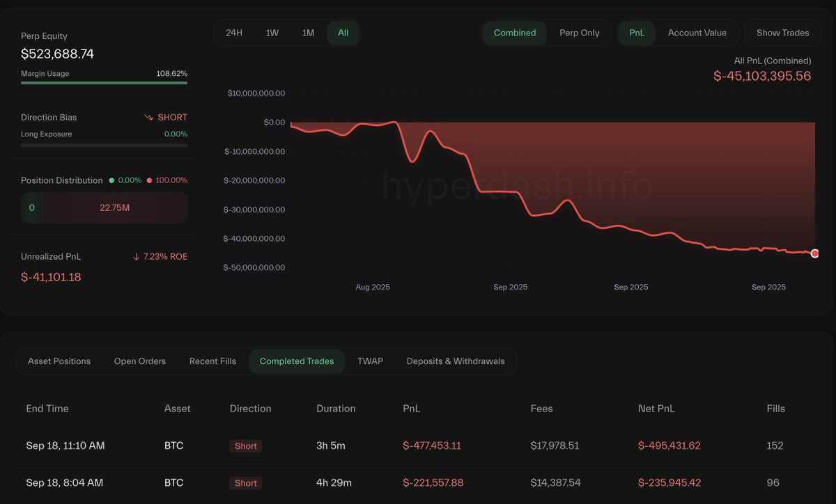Viewport: 836px width, 504px height.
Task: Switch to Combined view
Action: (x=515, y=33)
